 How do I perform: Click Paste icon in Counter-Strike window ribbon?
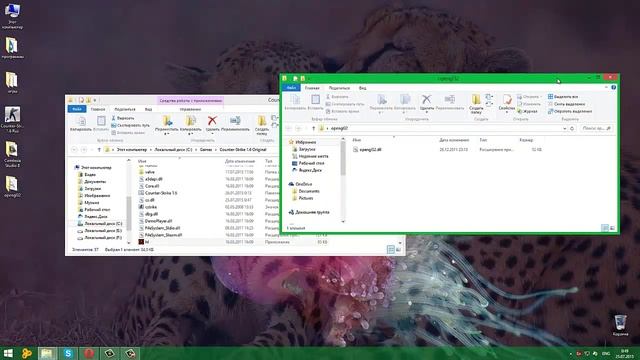[101, 121]
